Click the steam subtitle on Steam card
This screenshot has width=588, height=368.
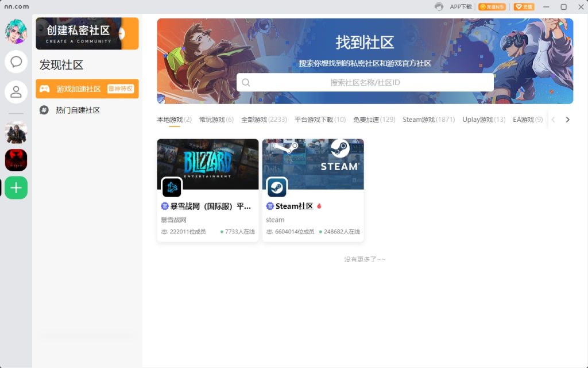coord(275,220)
